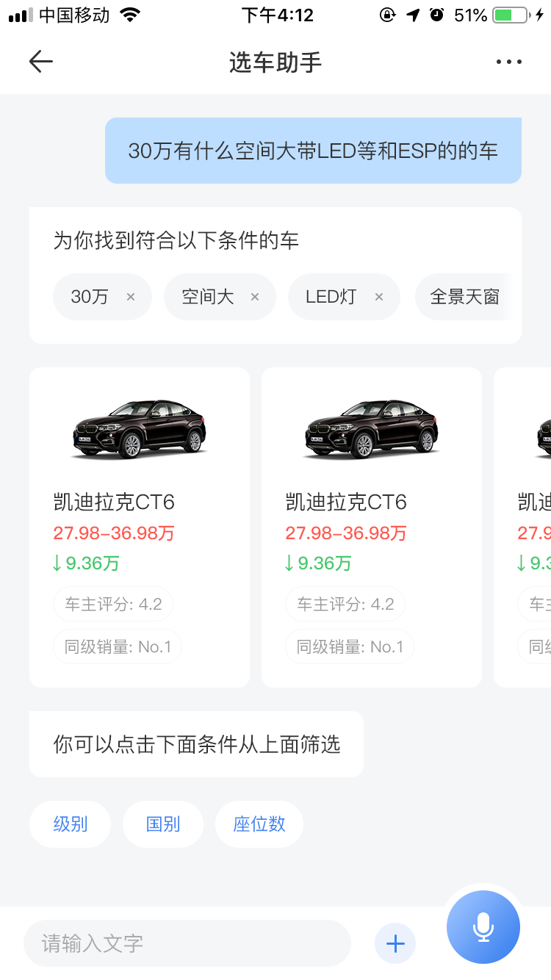Remove the 空间大 filter tag
Viewport: 551px width, 980px height.
click(255, 297)
